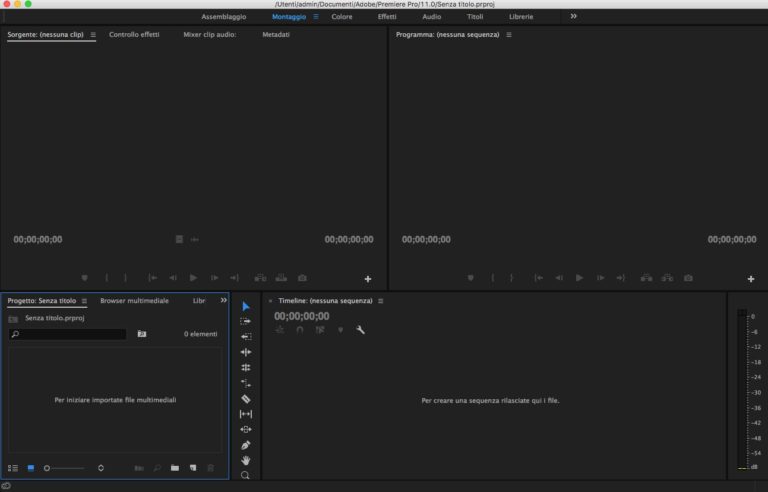Select the Track Select Forward tool
The image size is (768, 492).
click(246, 321)
